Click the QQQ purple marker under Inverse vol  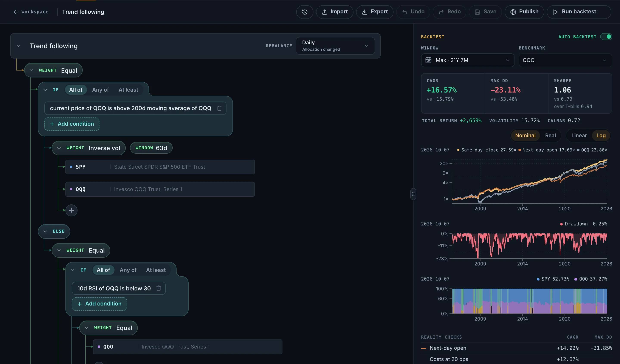coord(71,189)
